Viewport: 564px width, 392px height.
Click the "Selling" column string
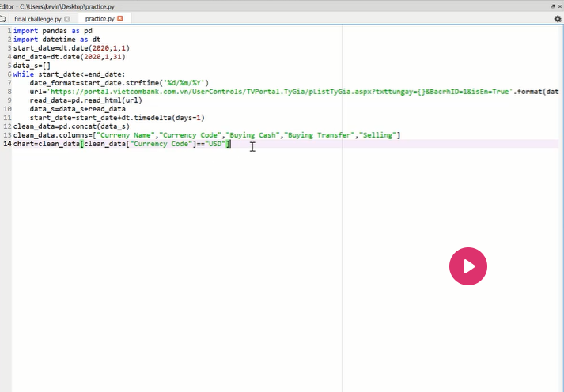click(377, 135)
